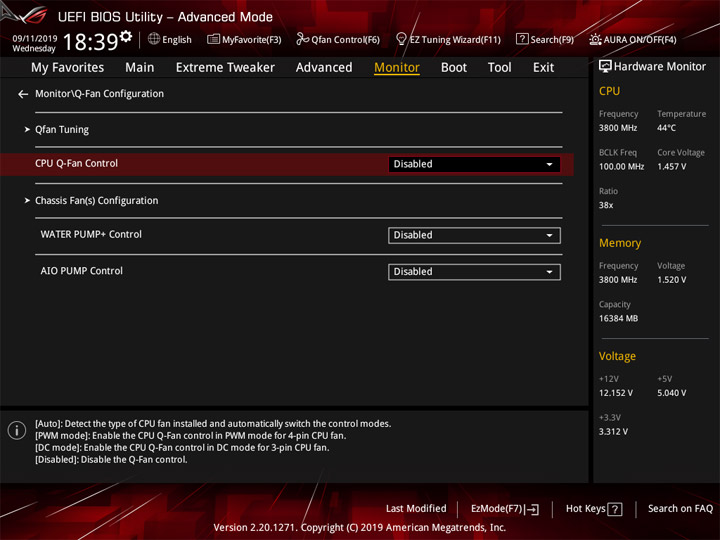Image resolution: width=720 pixels, height=540 pixels.
Task: Open Qfan Control(F6) fan icon
Action: pyautogui.click(x=302, y=39)
